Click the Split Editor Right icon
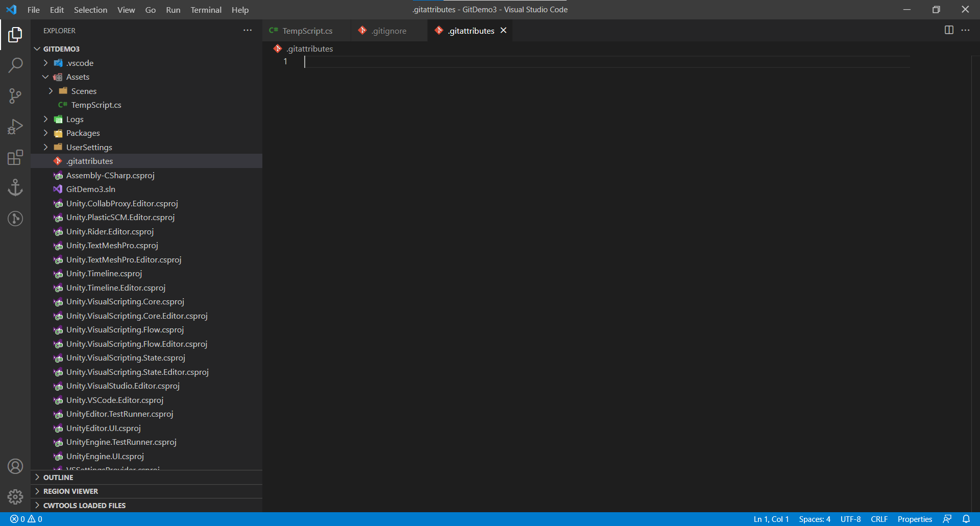The image size is (980, 526). (949, 30)
